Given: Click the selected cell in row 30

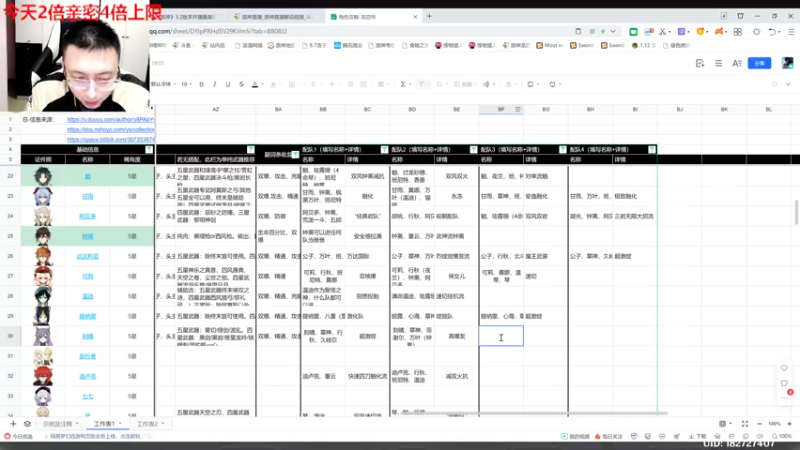Looking at the screenshot, I should click(501, 336).
